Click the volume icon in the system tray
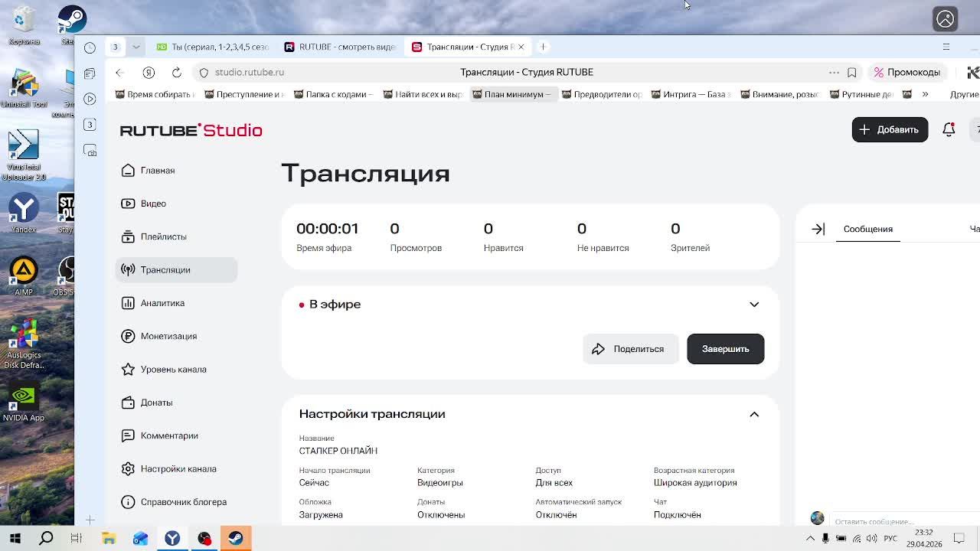Image resolution: width=980 pixels, height=551 pixels. pos(871,539)
